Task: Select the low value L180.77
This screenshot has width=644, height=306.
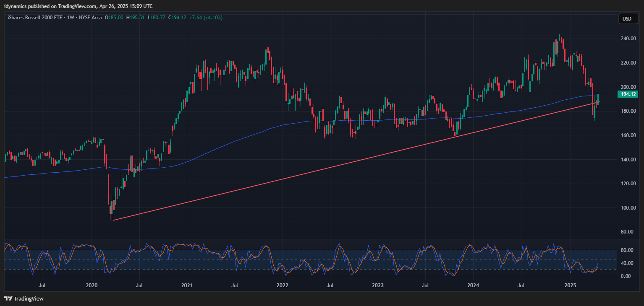Action: pyautogui.click(x=156, y=18)
